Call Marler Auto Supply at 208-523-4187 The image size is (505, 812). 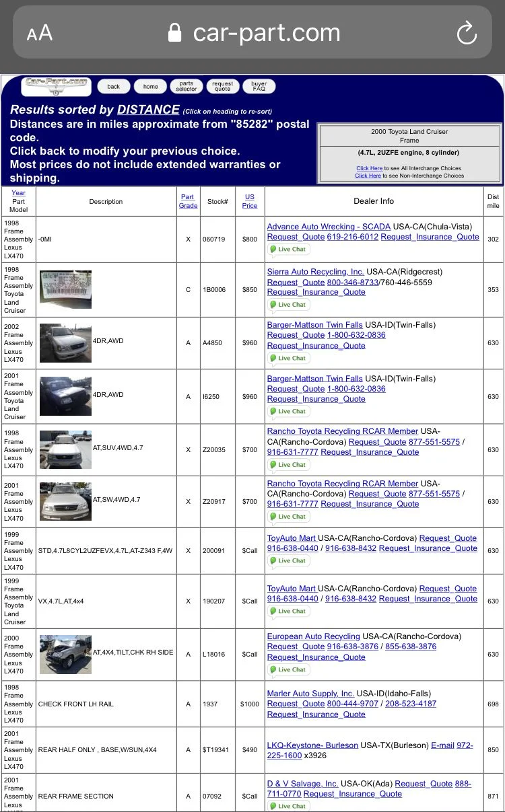pyautogui.click(x=411, y=704)
